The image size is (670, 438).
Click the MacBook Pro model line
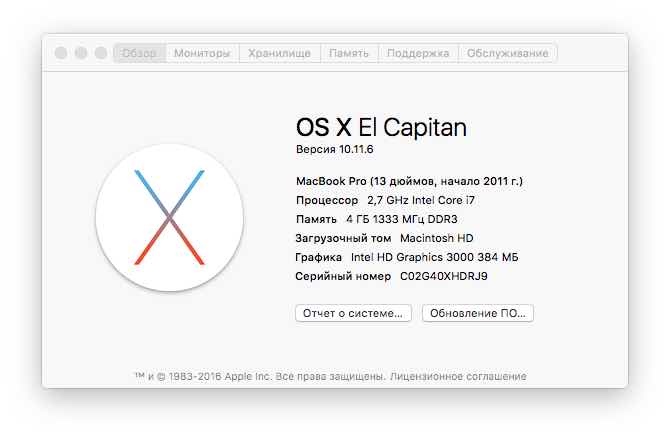point(409,182)
